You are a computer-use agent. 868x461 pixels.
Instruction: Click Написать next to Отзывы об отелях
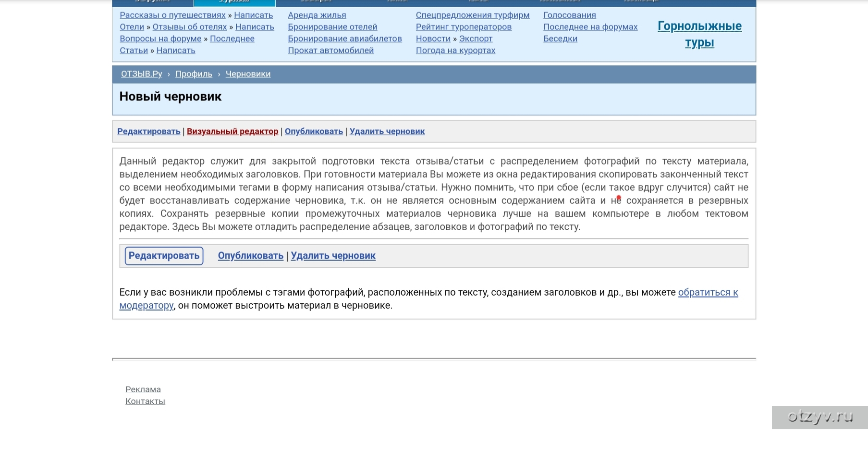255,27
